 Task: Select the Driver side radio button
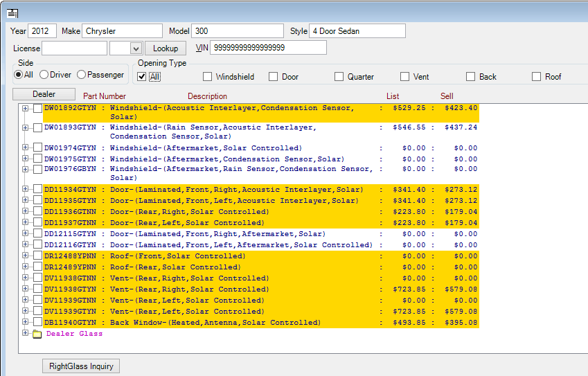44,75
